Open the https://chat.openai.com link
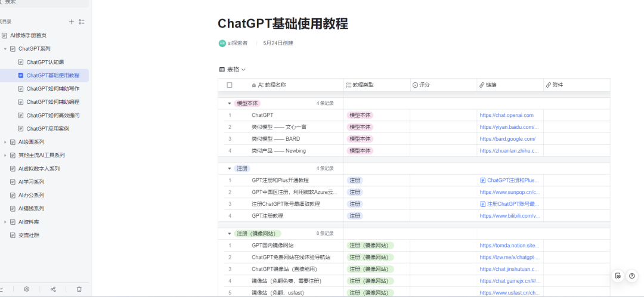The width and height of the screenshot is (644, 297). (x=506, y=116)
